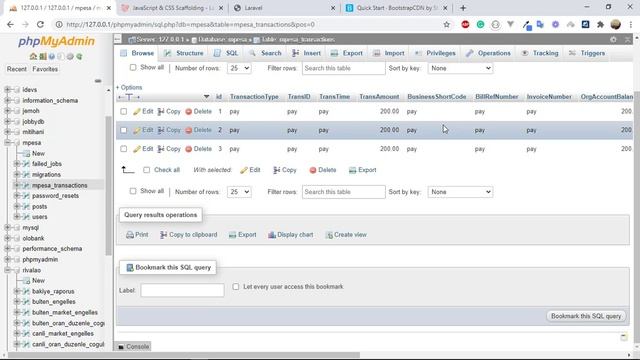Open the password_resets table in tree
Screen dimensions: 640x360
tap(56, 196)
